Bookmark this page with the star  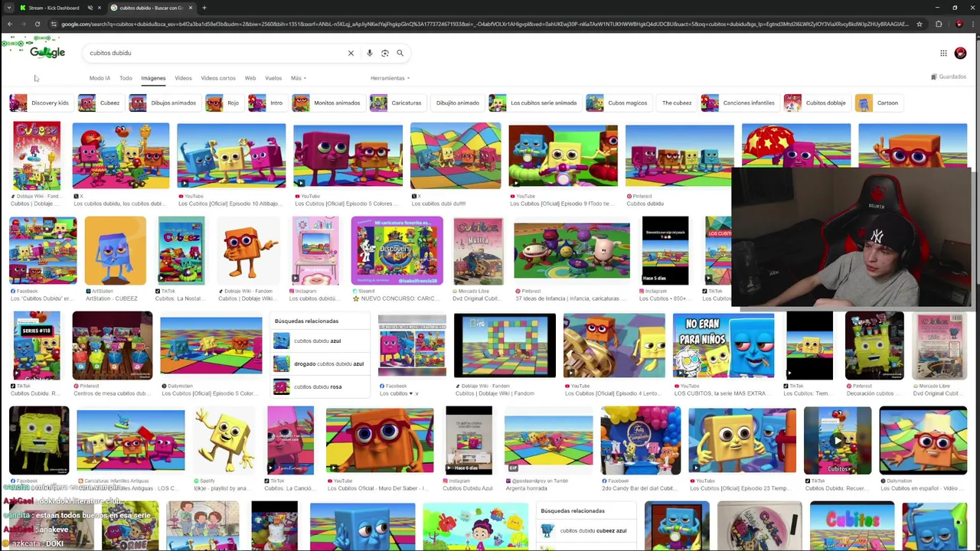919,24
